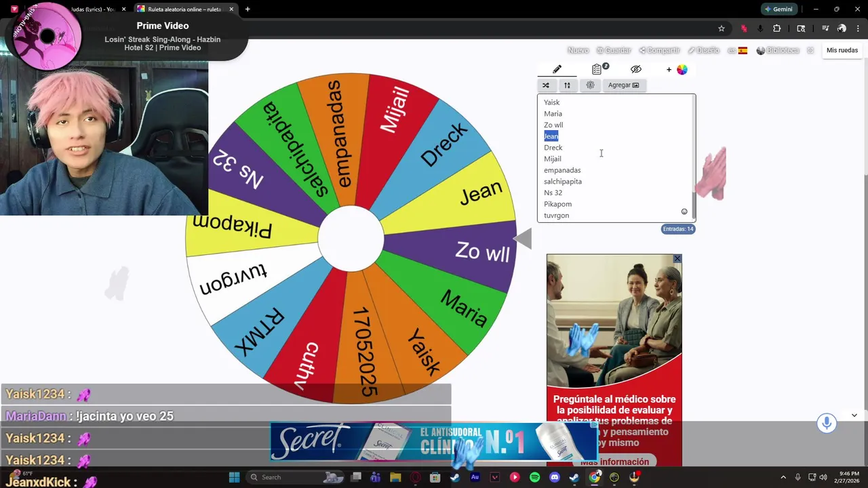Click the highlighted 'Jean' entry

point(551,136)
